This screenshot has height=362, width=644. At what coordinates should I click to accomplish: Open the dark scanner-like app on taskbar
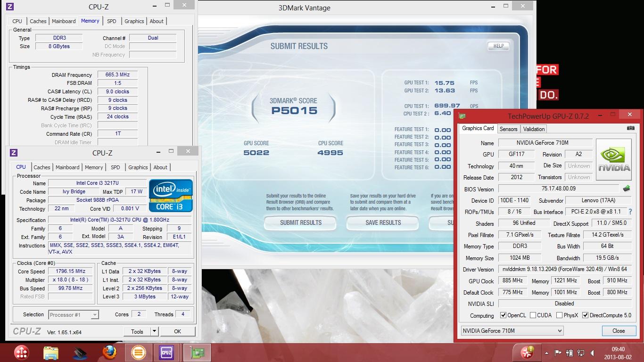[80, 353]
